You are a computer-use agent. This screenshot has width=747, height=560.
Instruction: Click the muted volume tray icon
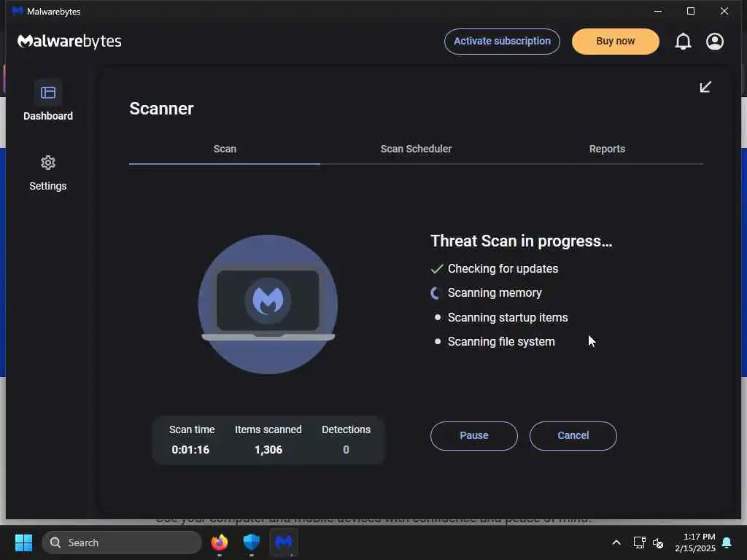pyautogui.click(x=658, y=542)
